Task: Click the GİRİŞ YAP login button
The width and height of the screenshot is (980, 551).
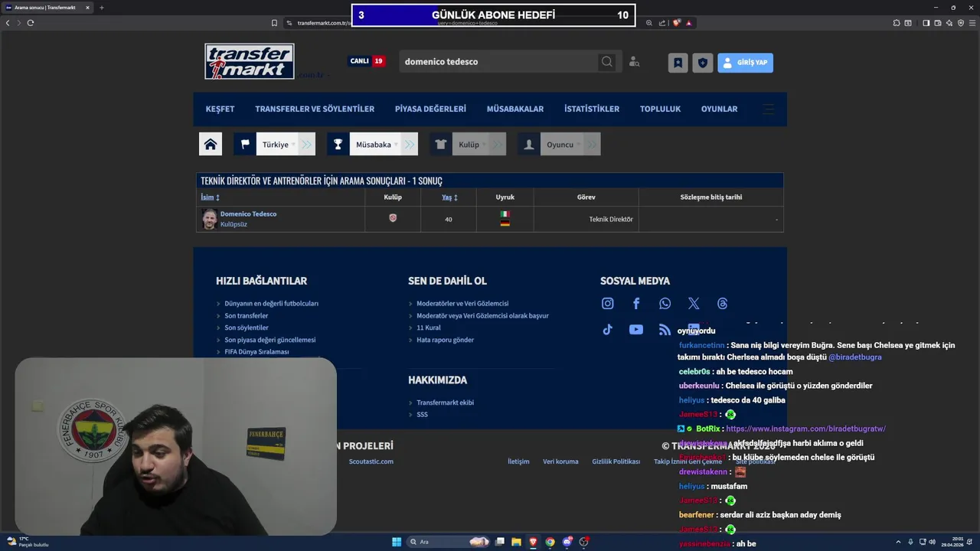Action: [x=745, y=63]
